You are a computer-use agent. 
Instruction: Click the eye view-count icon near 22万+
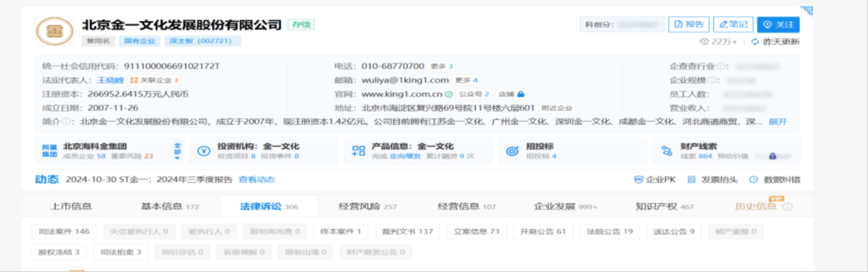tap(704, 41)
